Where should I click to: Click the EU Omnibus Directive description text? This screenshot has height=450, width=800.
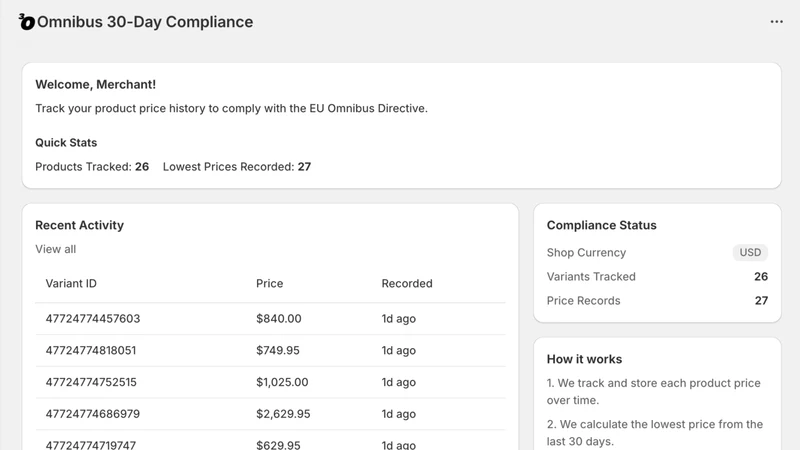[231, 108]
